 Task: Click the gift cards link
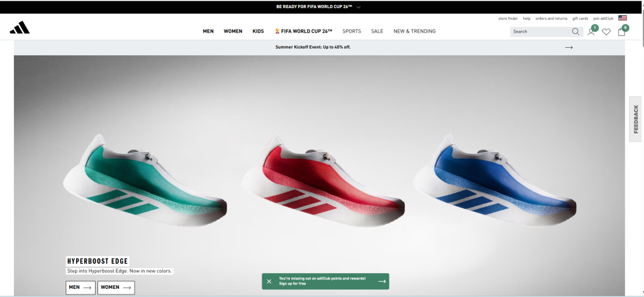click(x=580, y=18)
